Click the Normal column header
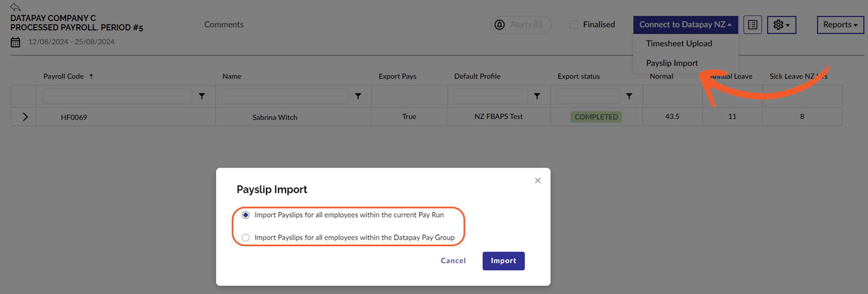 pos(661,76)
